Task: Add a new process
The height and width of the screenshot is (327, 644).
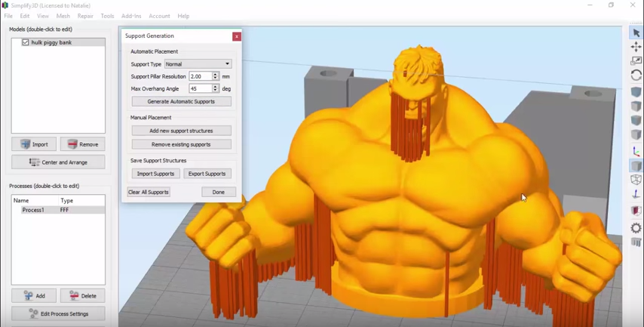Action: (x=34, y=296)
